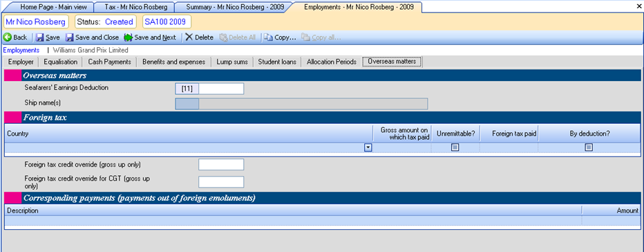
Task: Click Williams Grand Prix Limited breadcrumb
Action: pos(91,51)
